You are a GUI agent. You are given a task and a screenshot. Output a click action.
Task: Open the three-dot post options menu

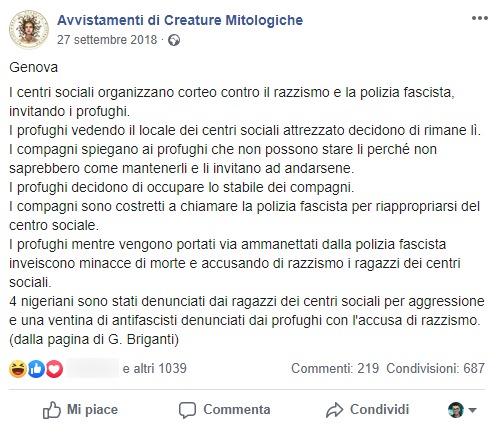[x=480, y=18]
